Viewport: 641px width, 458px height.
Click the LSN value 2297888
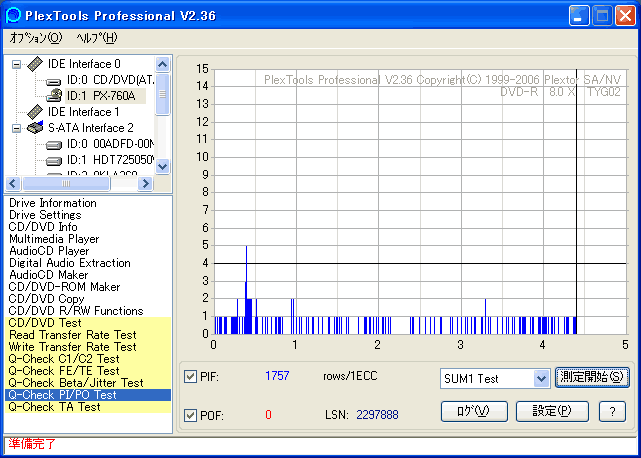point(377,415)
